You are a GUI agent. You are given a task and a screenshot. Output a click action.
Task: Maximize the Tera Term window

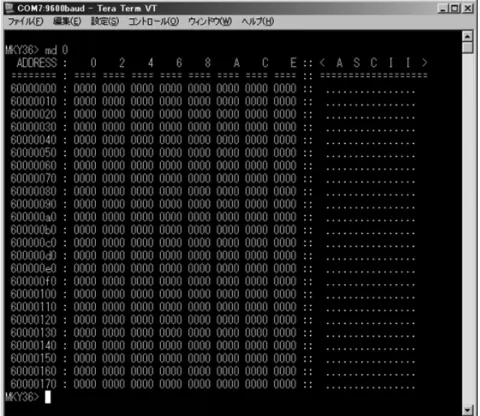[454, 8]
